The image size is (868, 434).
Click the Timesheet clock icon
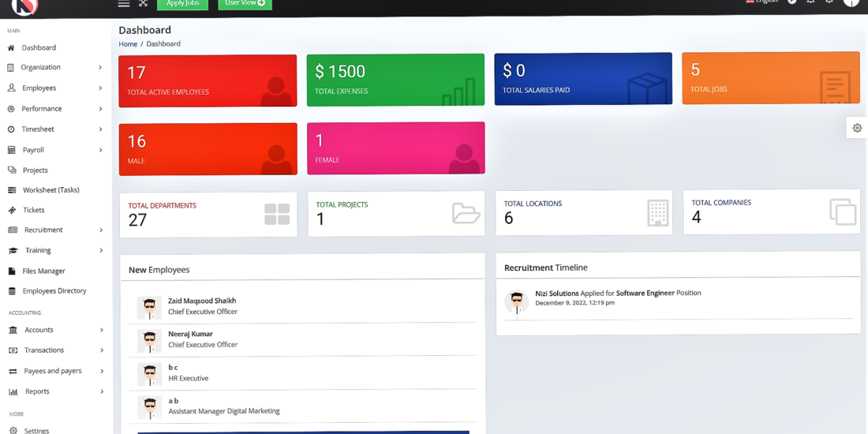click(x=11, y=129)
